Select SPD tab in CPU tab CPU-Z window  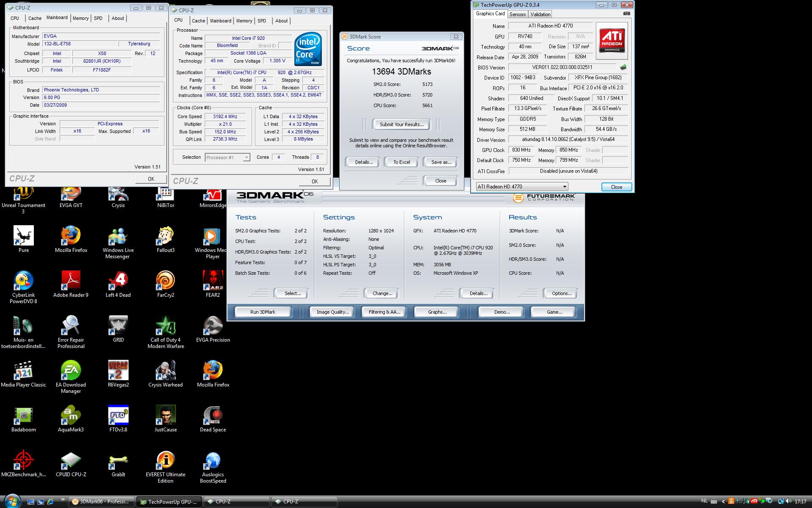pyautogui.click(x=262, y=21)
